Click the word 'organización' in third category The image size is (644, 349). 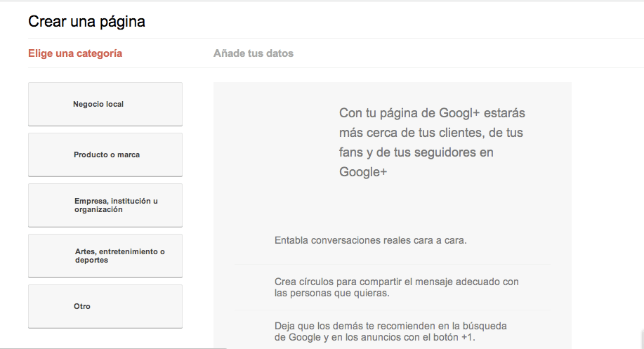(99, 209)
